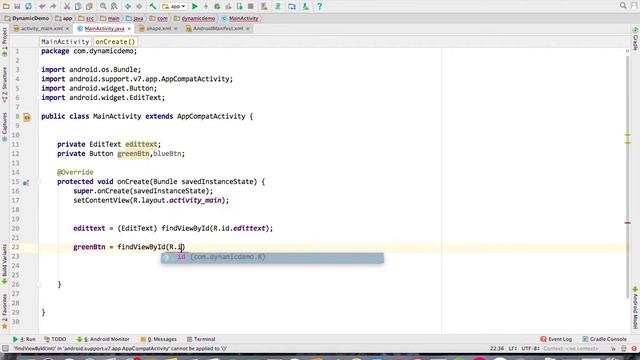Synchronize files with the refresh toolbar icon

point(28,6)
